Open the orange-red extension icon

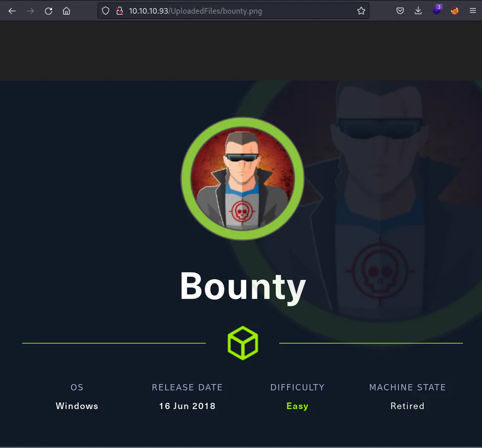click(455, 11)
